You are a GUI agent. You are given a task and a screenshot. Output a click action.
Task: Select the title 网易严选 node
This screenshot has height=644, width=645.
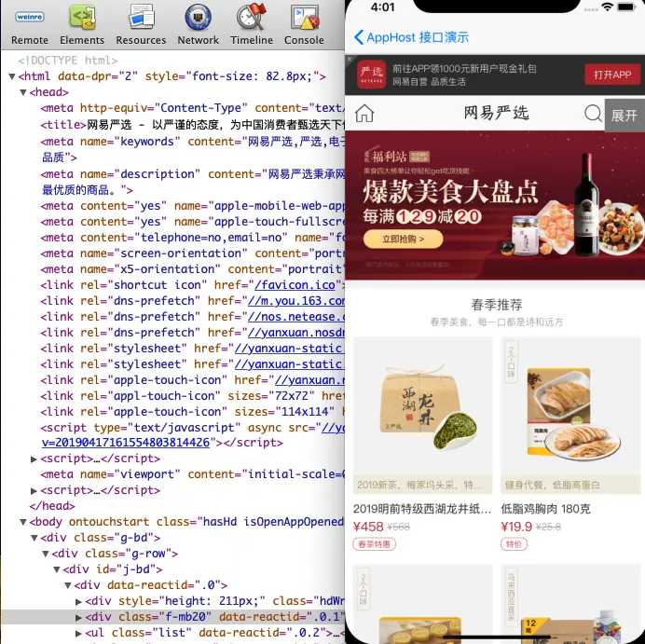pos(193,124)
